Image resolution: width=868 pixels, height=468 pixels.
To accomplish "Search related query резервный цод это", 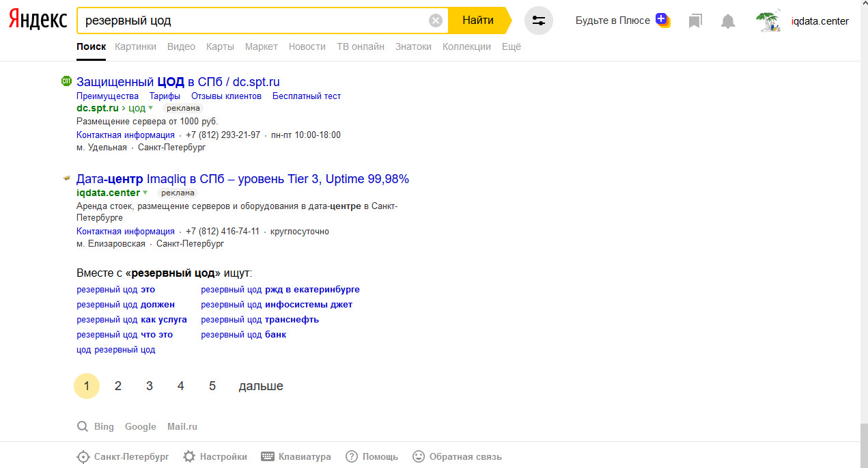I will (115, 290).
